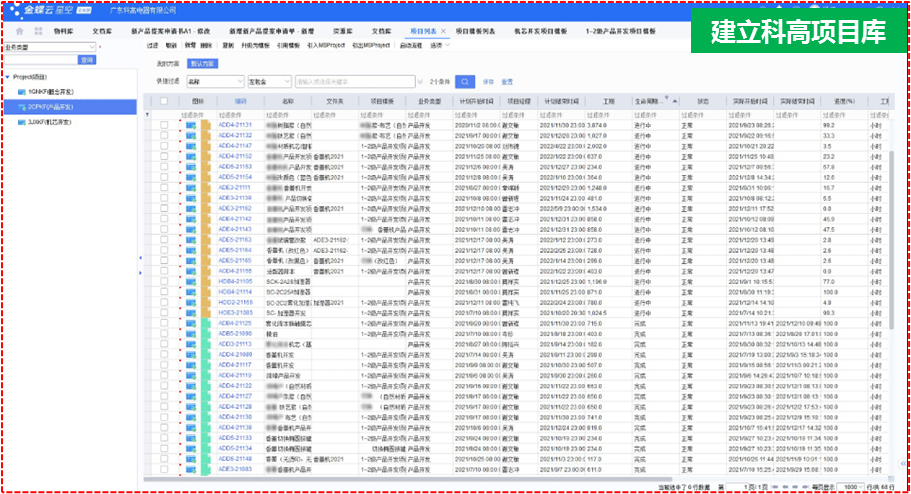This screenshot has width=911, height=494.
Task: Click 引出MSProject in the toolbar
Action: (371, 45)
